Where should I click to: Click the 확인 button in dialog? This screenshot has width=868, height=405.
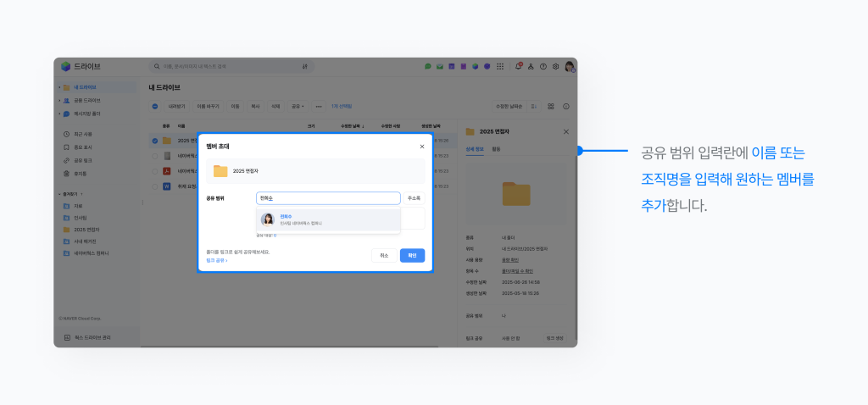412,255
